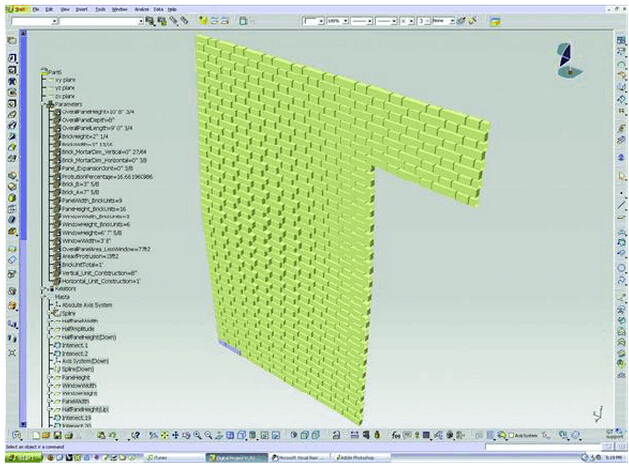Collapse the Parameters node in the tree
This screenshot has width=629, height=467.
pyautogui.click(x=41, y=104)
